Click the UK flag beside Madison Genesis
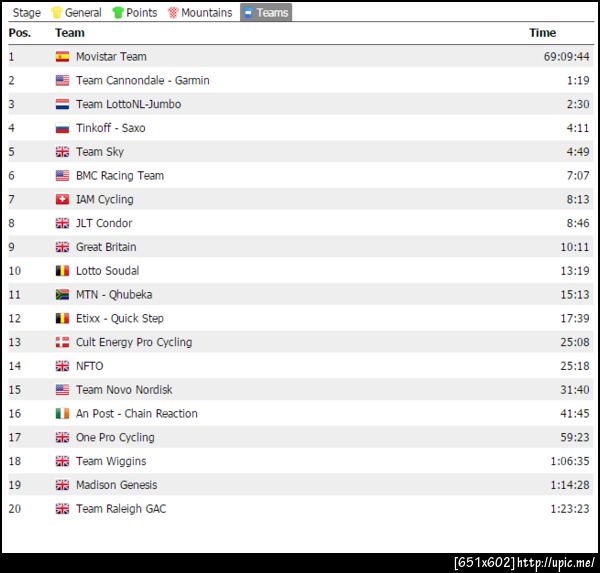 coord(62,485)
